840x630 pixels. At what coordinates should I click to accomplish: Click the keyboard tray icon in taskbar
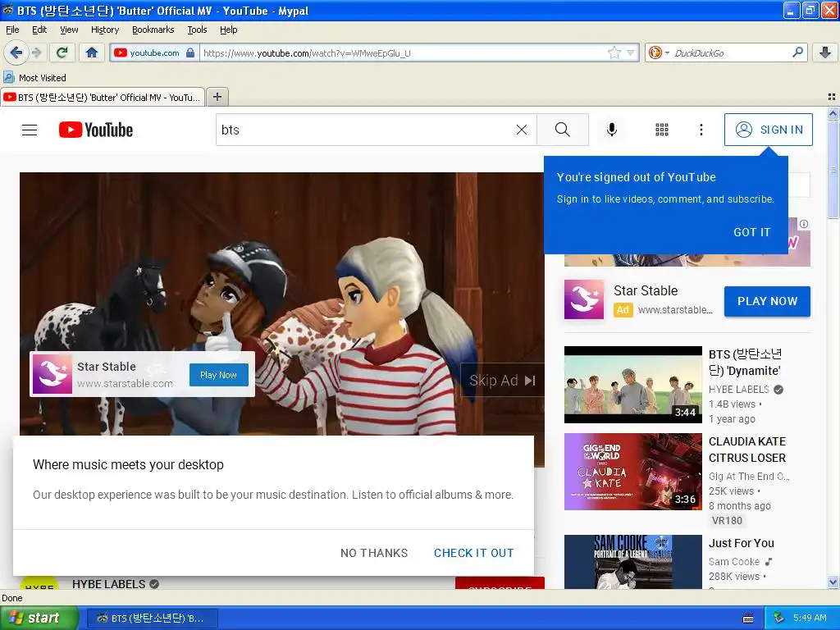[x=748, y=619]
